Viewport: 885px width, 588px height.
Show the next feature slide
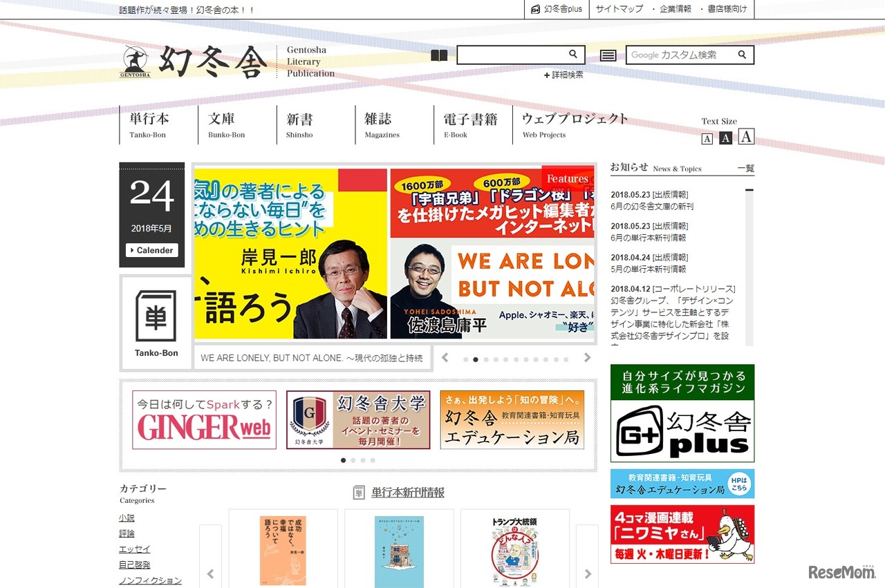(x=588, y=358)
